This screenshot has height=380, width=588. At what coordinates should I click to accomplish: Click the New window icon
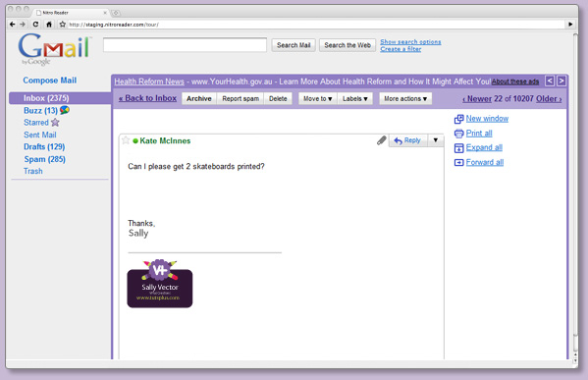pyautogui.click(x=459, y=119)
